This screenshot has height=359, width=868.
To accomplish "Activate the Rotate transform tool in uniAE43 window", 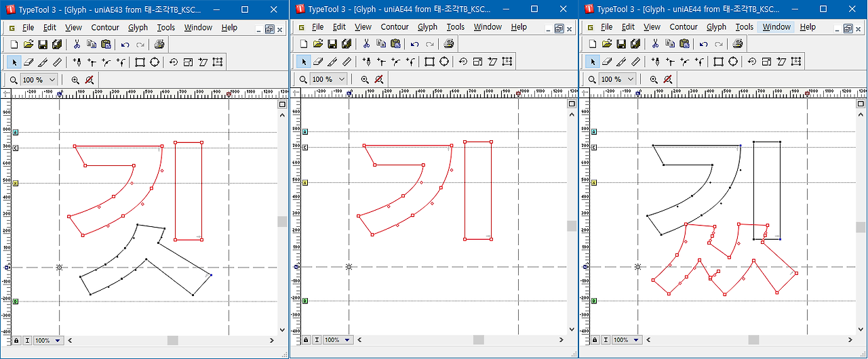I will pyautogui.click(x=174, y=62).
